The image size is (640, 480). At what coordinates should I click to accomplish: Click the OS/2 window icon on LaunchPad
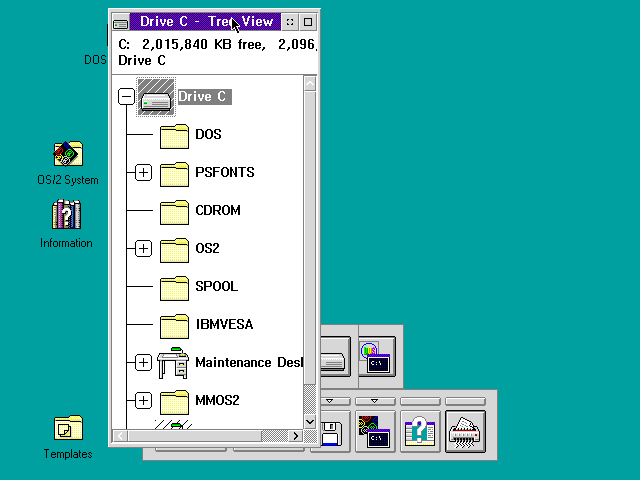click(x=375, y=431)
